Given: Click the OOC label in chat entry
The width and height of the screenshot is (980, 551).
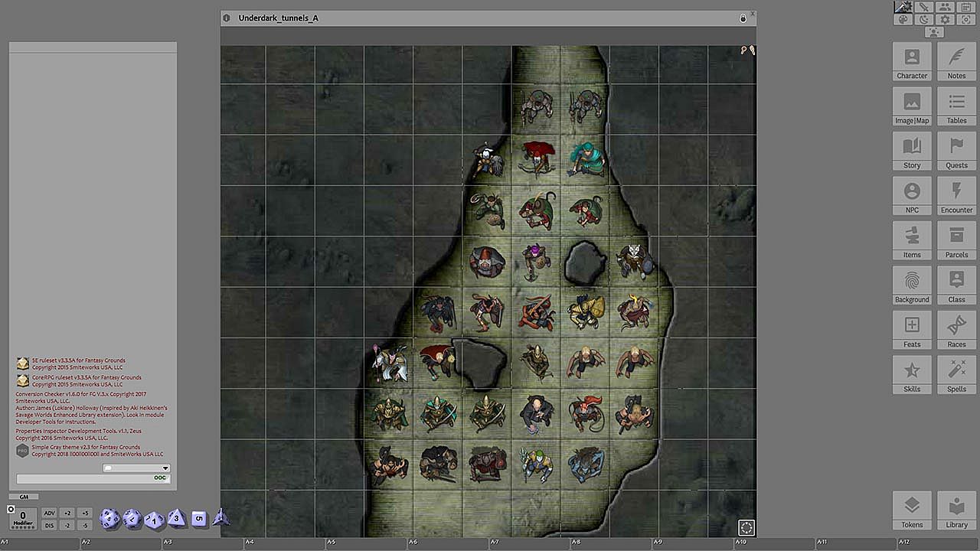Looking at the screenshot, I should (x=159, y=478).
